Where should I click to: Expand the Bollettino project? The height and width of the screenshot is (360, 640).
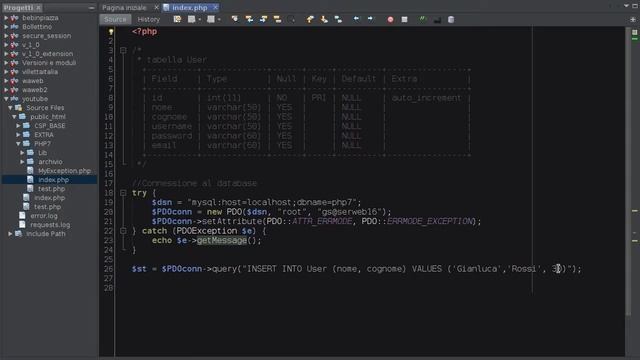coord(6,27)
